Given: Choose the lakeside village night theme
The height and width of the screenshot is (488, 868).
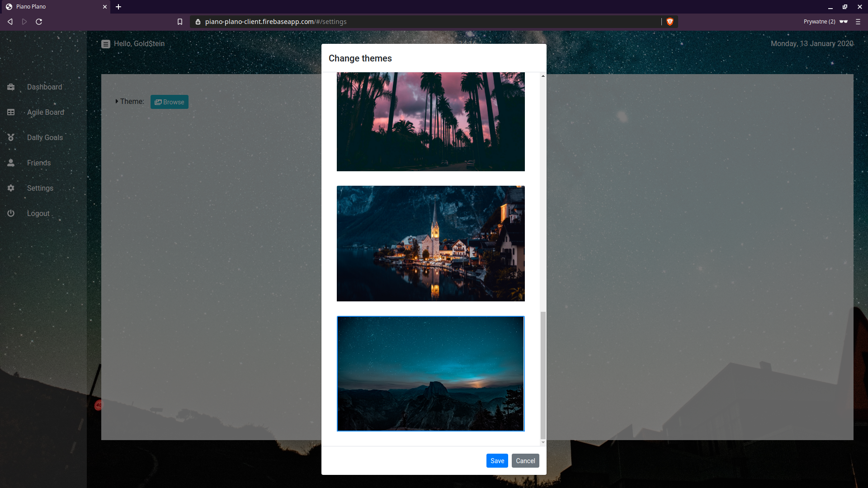Looking at the screenshot, I should pyautogui.click(x=430, y=244).
